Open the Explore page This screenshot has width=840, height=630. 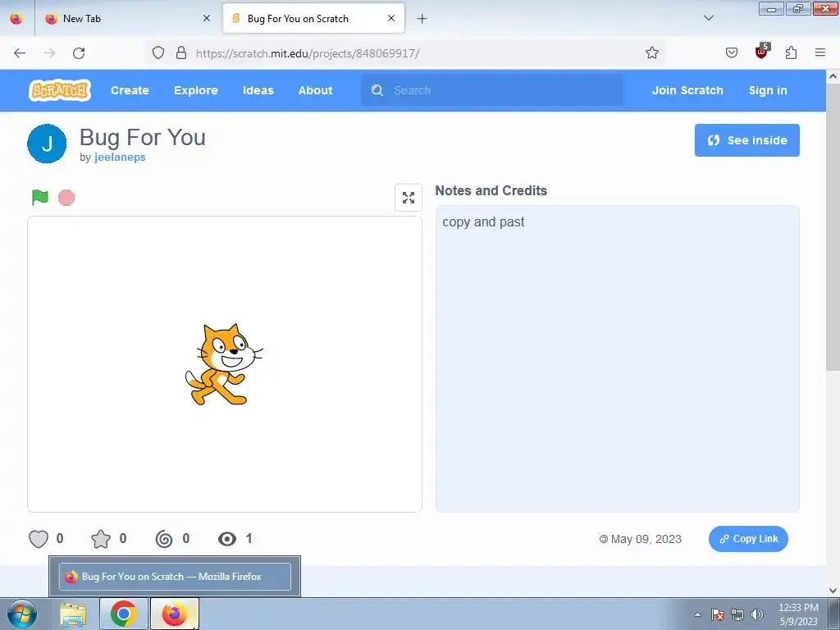[x=195, y=90]
